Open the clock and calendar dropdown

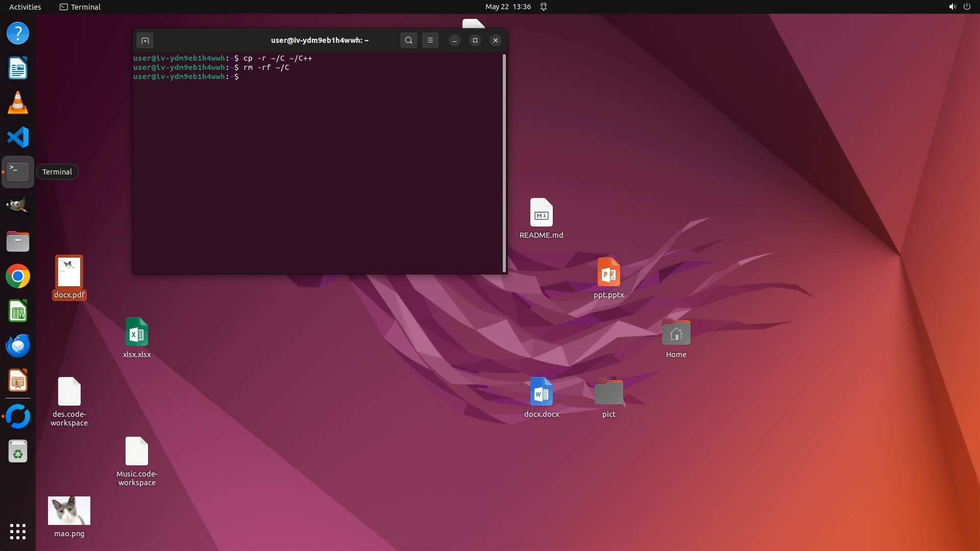pos(508,7)
